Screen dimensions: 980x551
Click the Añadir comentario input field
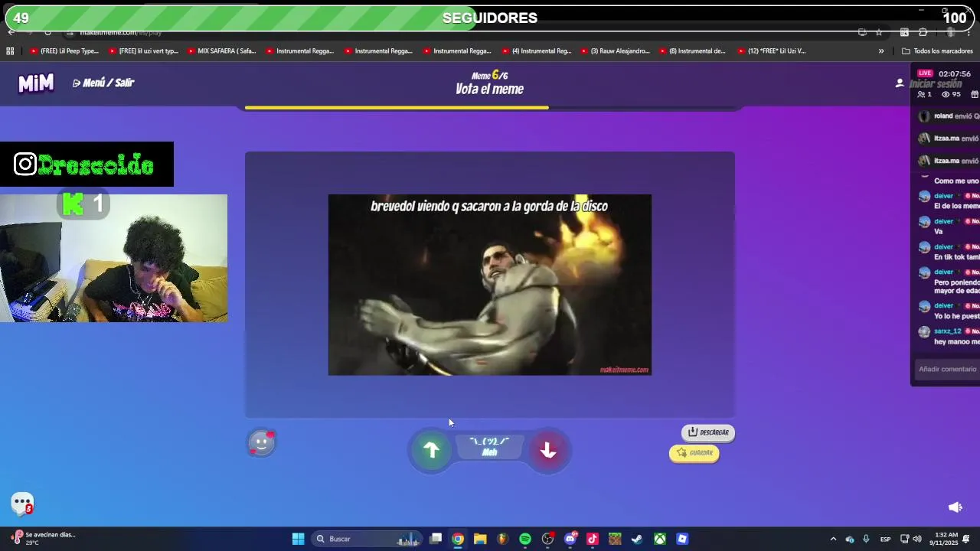(948, 369)
